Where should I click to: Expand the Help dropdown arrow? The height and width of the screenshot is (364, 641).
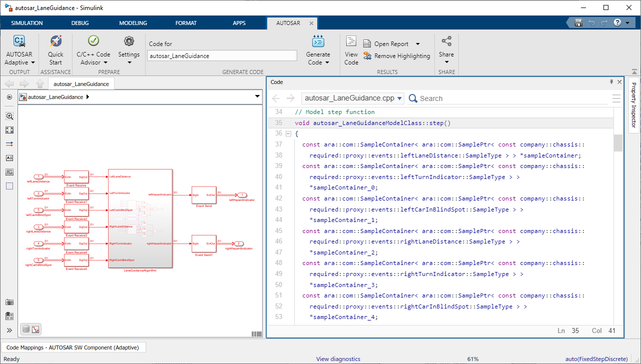pos(626,23)
